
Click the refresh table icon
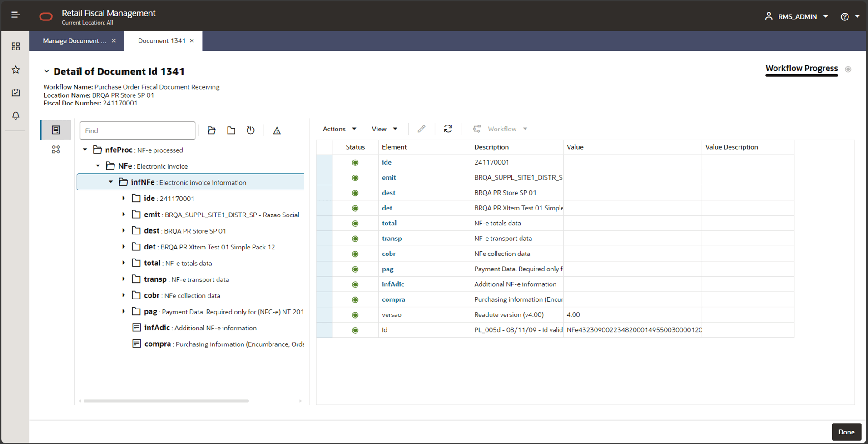coord(448,129)
